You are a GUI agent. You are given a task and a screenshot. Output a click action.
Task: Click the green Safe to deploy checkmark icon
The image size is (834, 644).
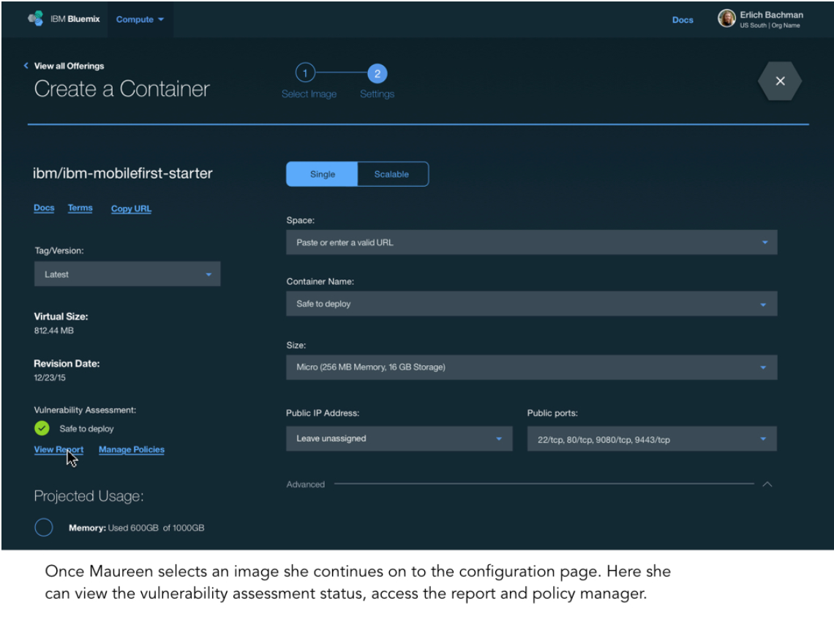point(42,428)
